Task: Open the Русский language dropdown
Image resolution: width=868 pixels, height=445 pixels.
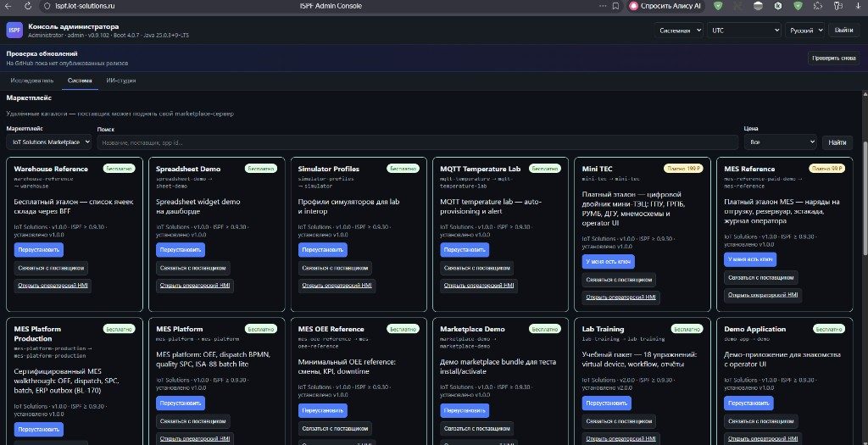Action: tap(805, 31)
